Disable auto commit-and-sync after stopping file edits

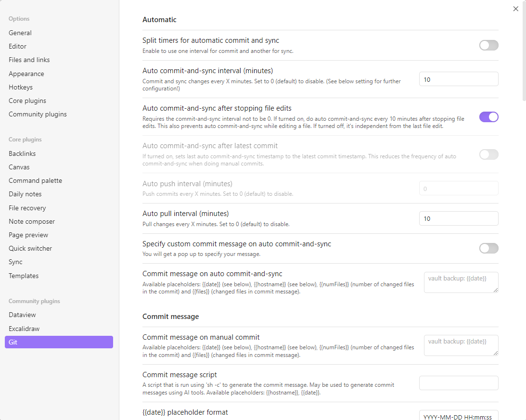point(488,117)
